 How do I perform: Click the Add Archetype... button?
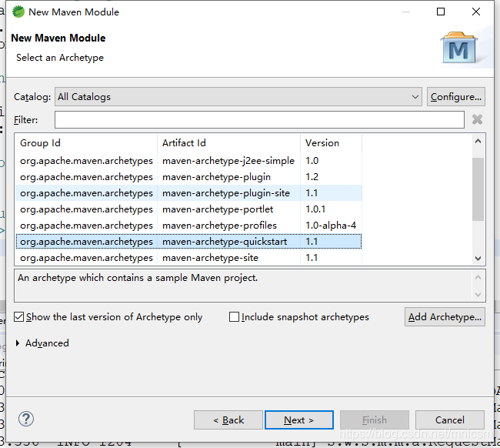tap(445, 317)
